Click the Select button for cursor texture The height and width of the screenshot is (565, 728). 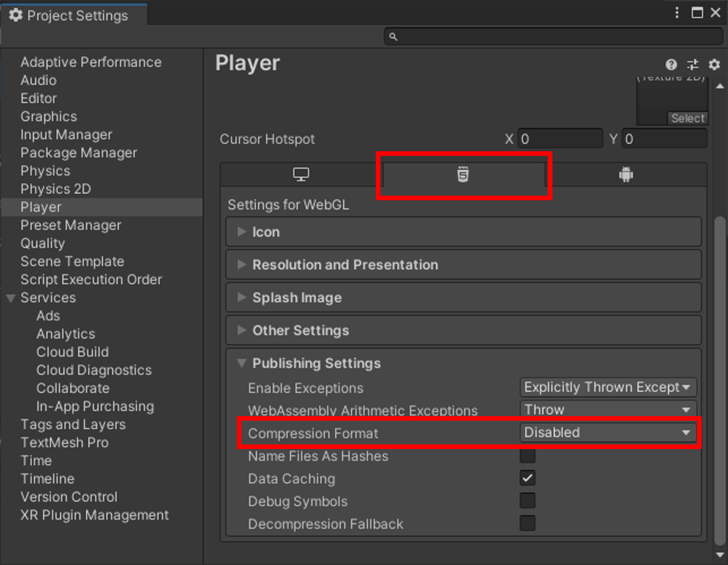pos(687,118)
